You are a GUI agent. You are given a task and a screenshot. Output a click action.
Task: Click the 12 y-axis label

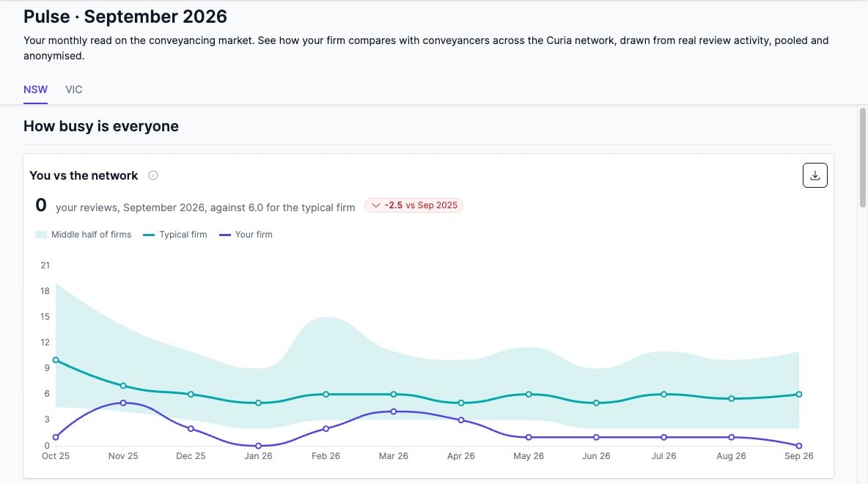click(45, 342)
